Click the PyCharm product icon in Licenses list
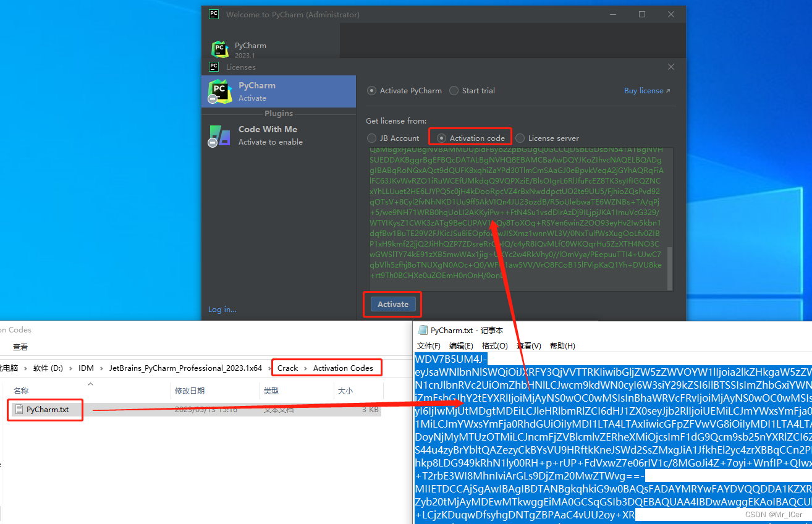The width and height of the screenshot is (812, 524). (219, 91)
